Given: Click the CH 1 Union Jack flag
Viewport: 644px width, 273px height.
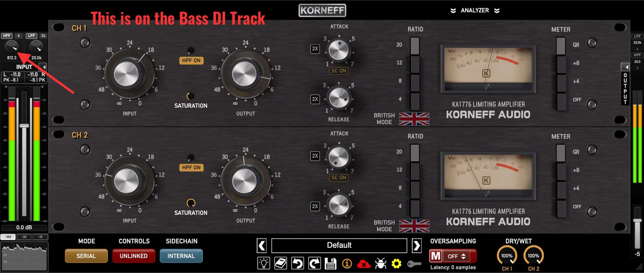Looking at the screenshot, I should click(414, 119).
